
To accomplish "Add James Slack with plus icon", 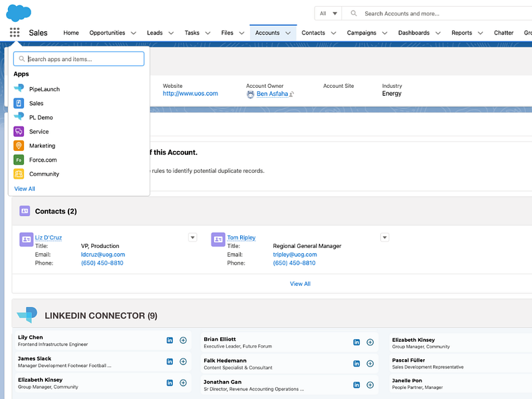I will (x=184, y=362).
